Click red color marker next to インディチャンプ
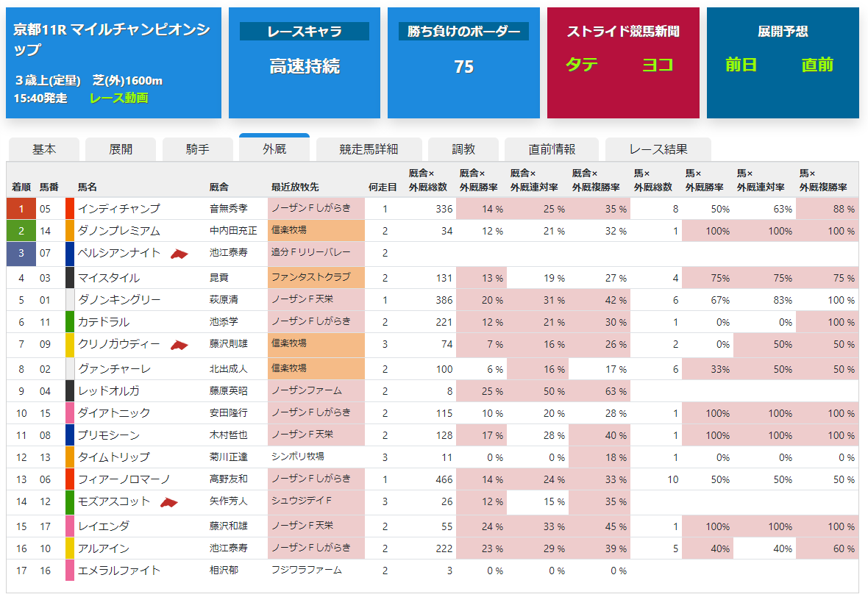 coord(70,209)
